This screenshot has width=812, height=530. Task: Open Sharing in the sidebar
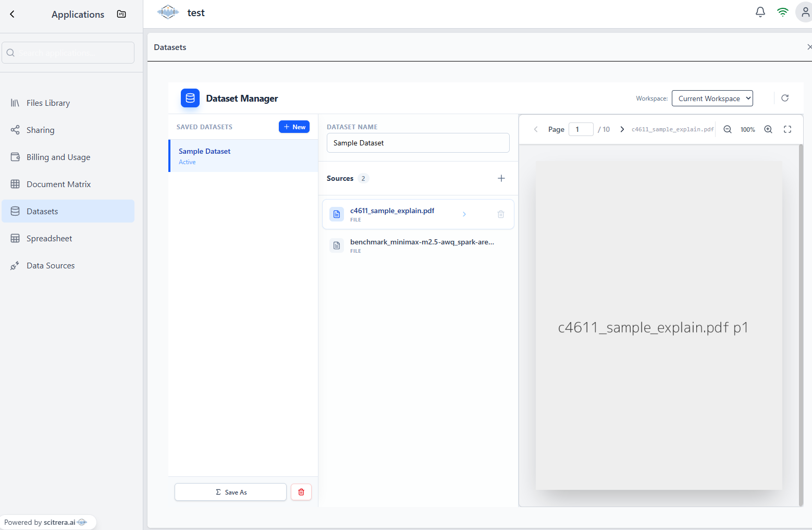(x=68, y=130)
